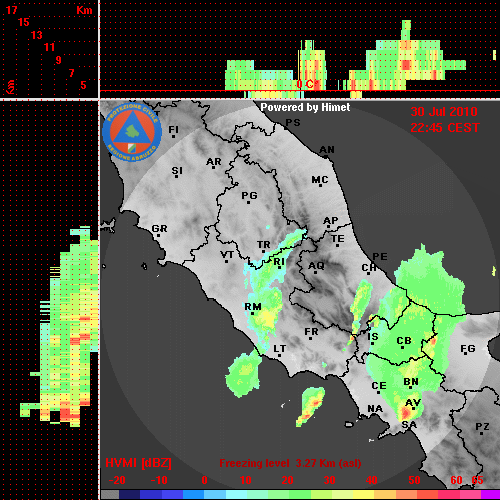This screenshot has width=500, height=500.
Task: Select the PS city label
Action: [x=293, y=123]
